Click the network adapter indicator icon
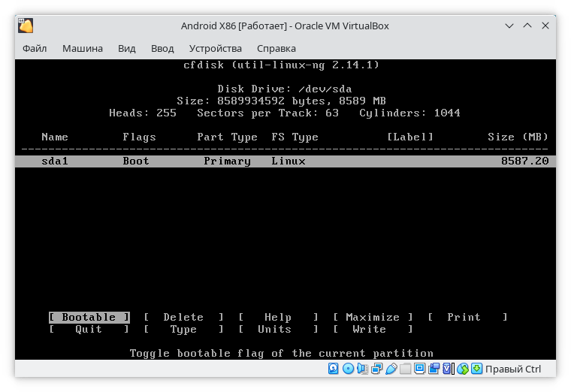Screen dimensions: 571x392 click(377, 369)
